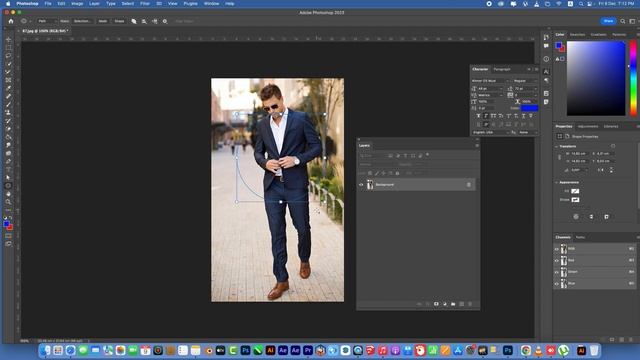
Task: Switch to the Adjustments tab
Action: pos(588,127)
